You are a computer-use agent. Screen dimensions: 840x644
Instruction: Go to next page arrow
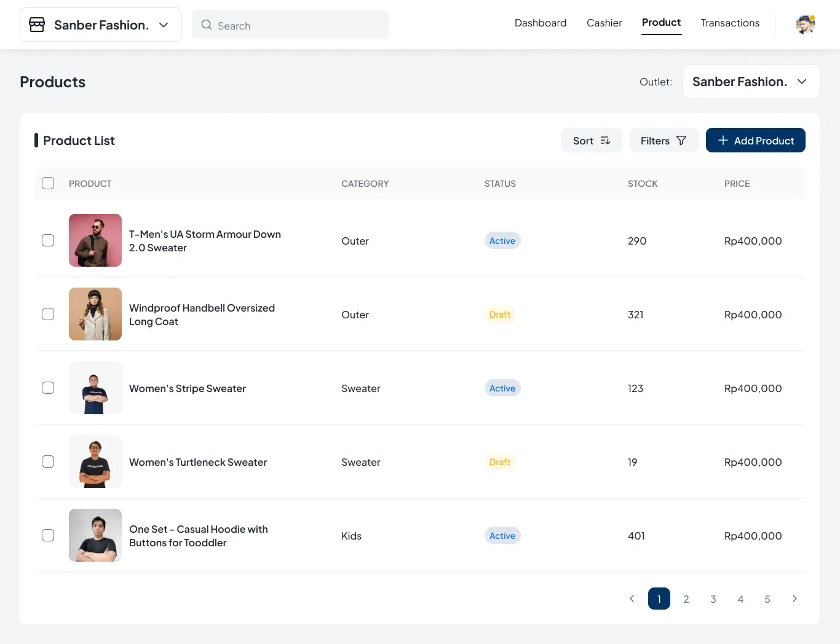(794, 599)
